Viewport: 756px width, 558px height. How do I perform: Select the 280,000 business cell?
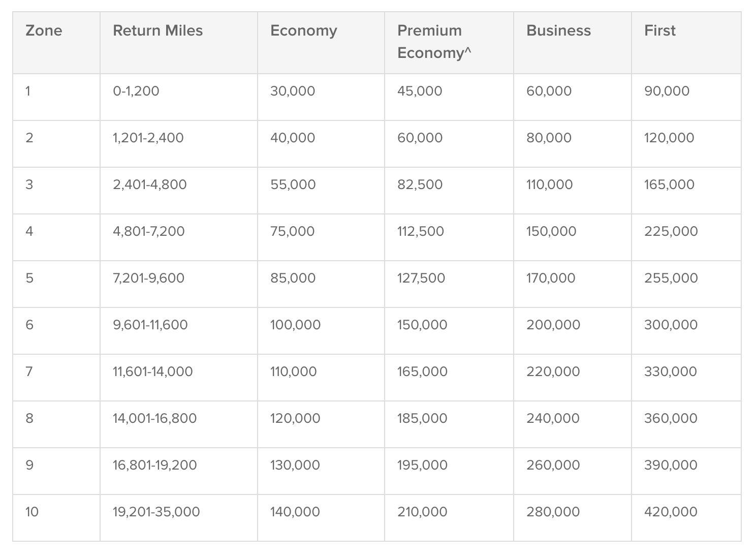(553, 512)
